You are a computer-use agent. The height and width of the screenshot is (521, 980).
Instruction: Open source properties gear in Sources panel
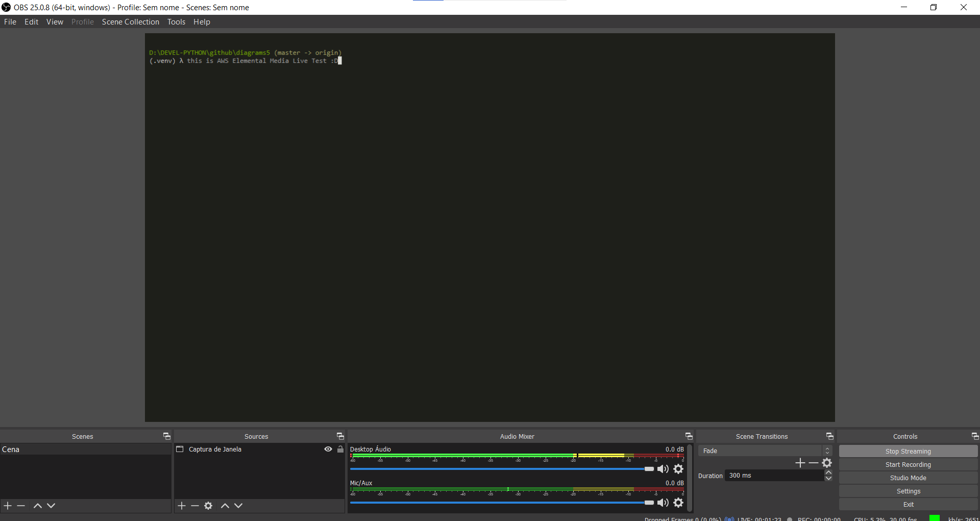click(208, 506)
